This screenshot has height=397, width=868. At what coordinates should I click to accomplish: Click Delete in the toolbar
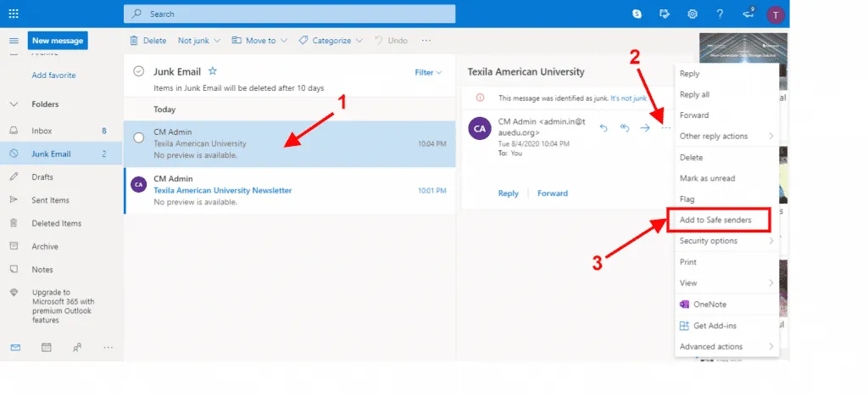147,41
